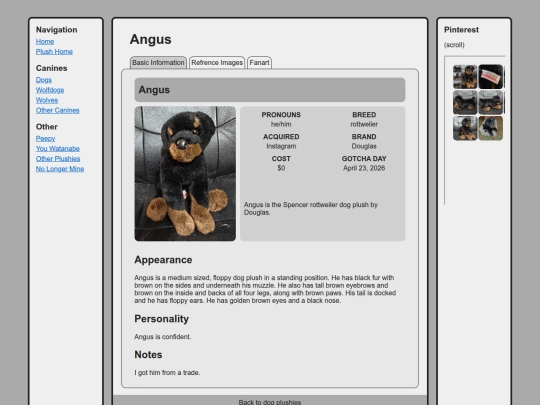Click the '$0' cost value
540x405 pixels.
click(x=281, y=168)
